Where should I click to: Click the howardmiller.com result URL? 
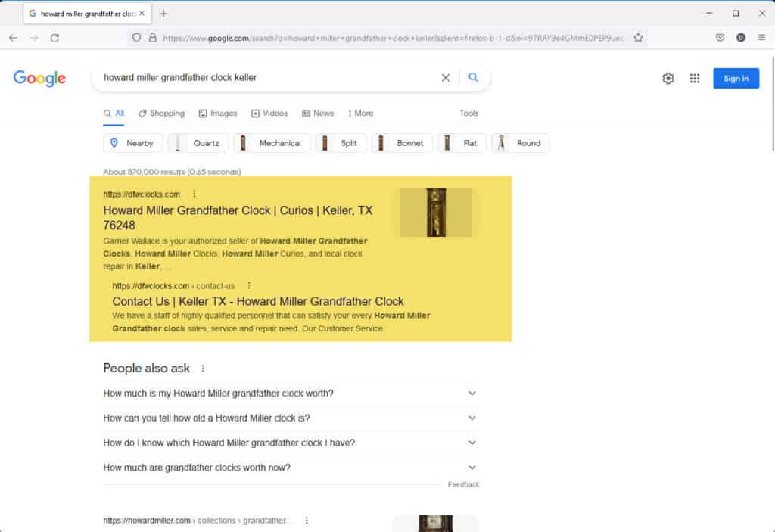198,520
